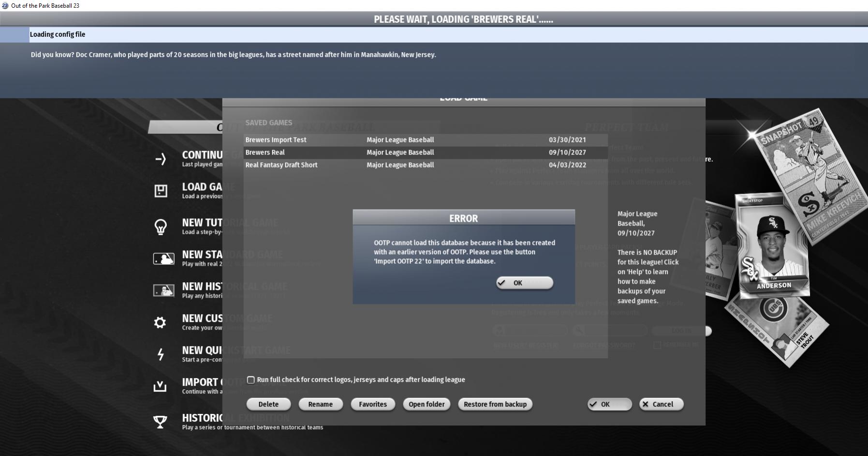
Task: Select Real Fantasy Draft Short save
Action: pyautogui.click(x=281, y=165)
